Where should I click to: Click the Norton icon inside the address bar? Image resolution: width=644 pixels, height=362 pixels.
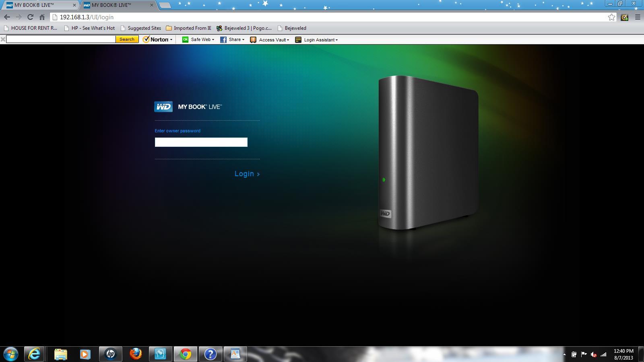point(624,17)
